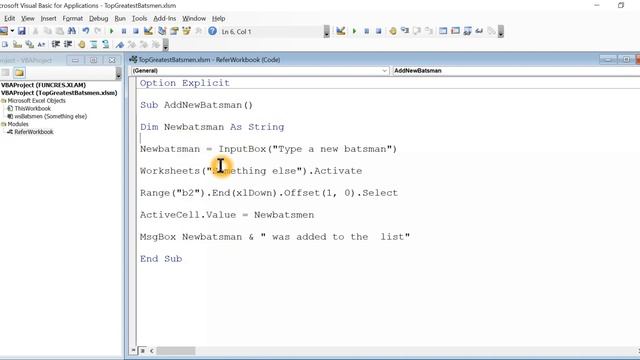Image resolution: width=640 pixels, height=360 pixels.
Task: Click Reset in the Standard toolbar
Action: (x=136, y=31)
